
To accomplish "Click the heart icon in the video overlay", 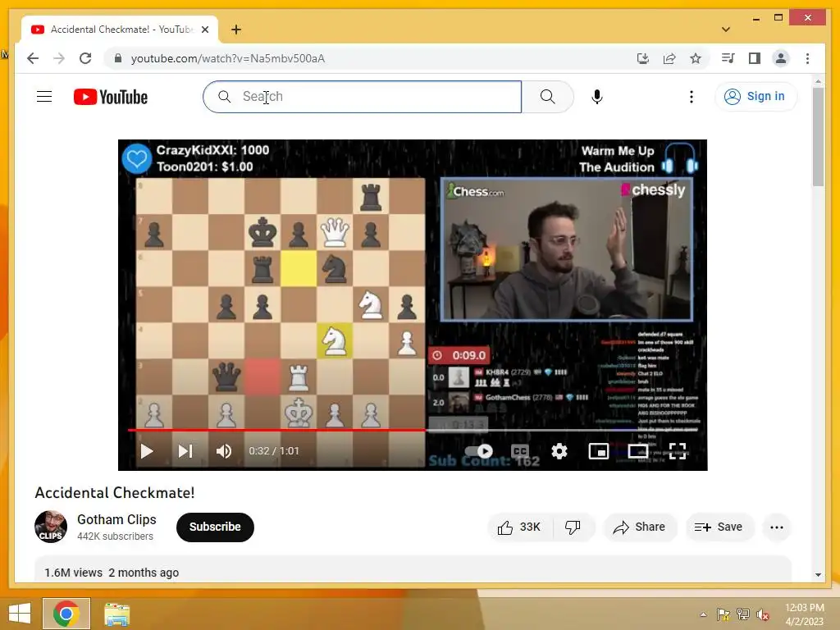I will point(137,158).
